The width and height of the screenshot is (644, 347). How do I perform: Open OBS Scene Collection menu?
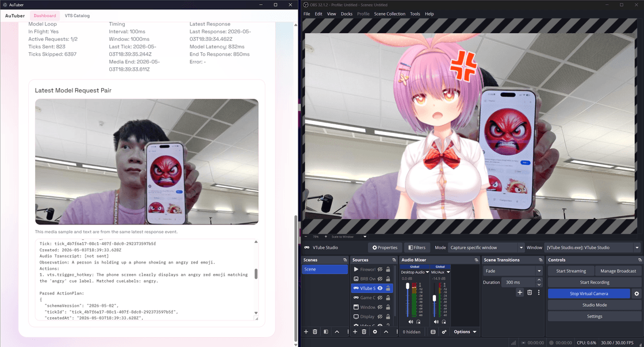coord(389,14)
